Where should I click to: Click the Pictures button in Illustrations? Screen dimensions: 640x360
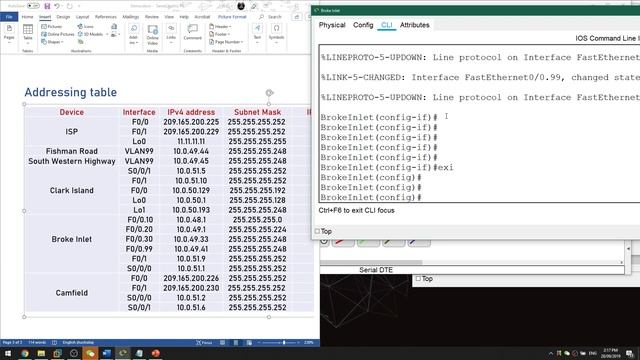click(x=52, y=27)
